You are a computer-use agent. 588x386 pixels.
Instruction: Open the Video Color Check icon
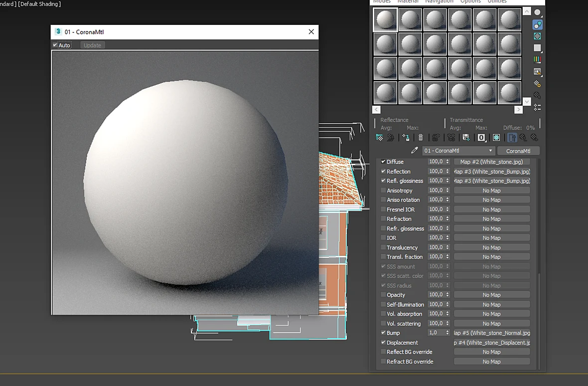click(x=537, y=60)
